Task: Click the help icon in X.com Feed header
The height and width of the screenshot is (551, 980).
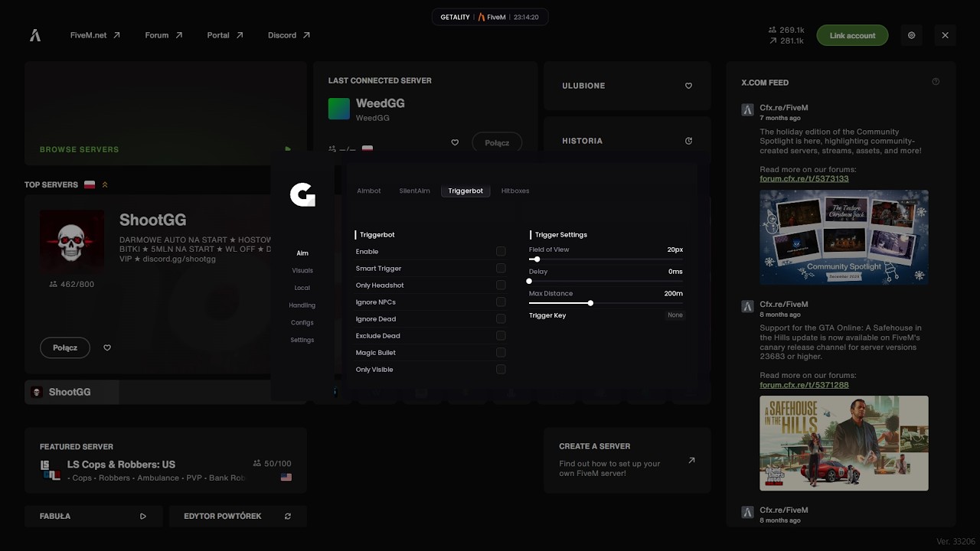Action: click(x=936, y=82)
